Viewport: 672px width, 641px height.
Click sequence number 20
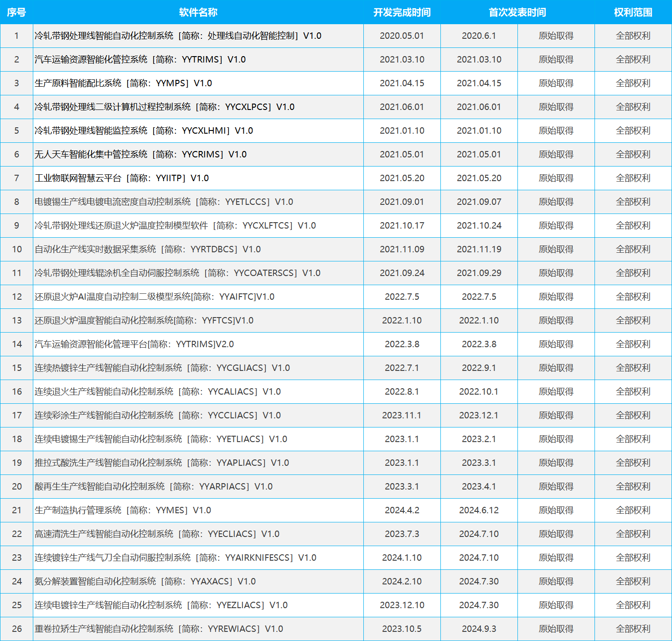click(17, 487)
